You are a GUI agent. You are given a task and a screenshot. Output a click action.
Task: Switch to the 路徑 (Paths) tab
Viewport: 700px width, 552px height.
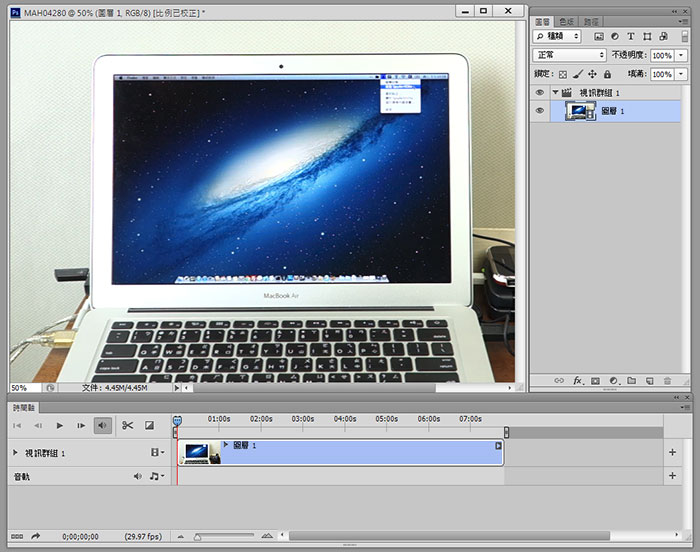tap(591, 21)
